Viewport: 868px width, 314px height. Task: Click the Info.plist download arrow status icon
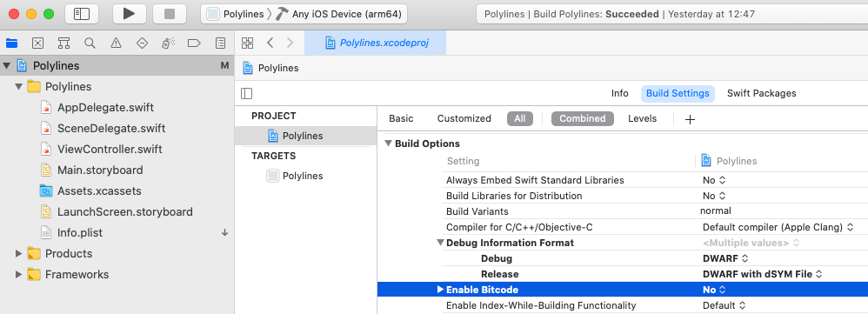point(224,232)
